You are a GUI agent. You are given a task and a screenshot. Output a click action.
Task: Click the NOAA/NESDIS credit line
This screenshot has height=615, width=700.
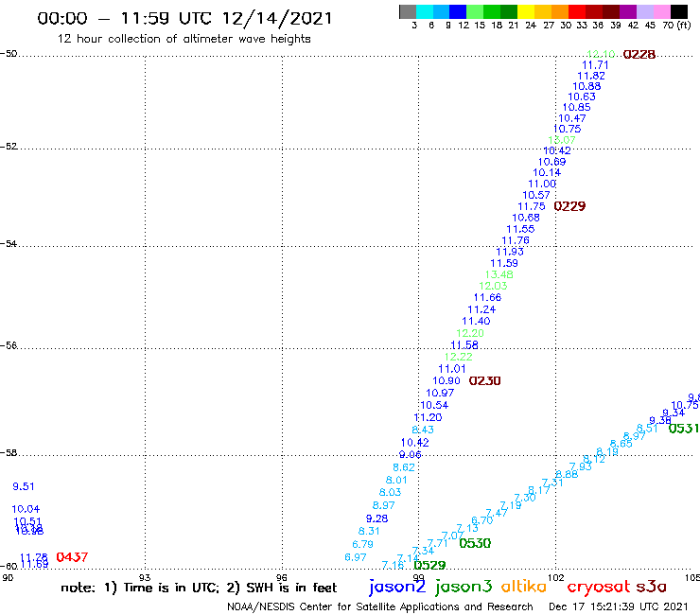(x=380, y=607)
